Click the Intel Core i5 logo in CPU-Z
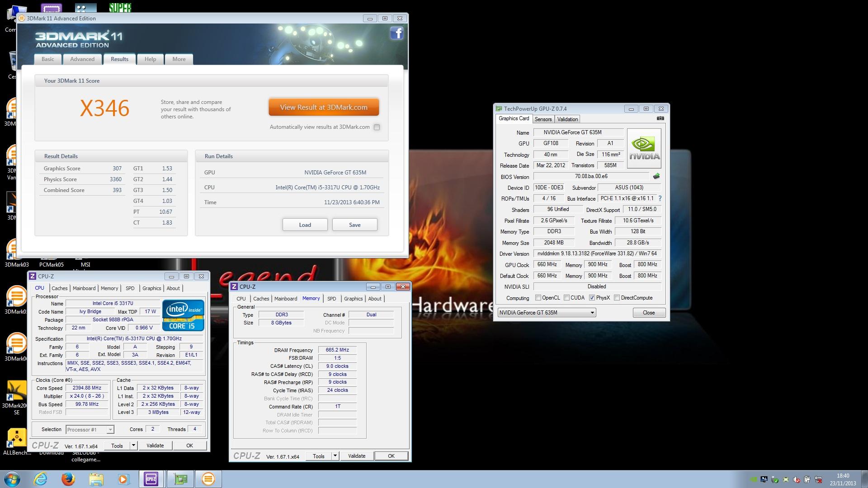Viewport: 868px width, 488px height. tap(183, 315)
